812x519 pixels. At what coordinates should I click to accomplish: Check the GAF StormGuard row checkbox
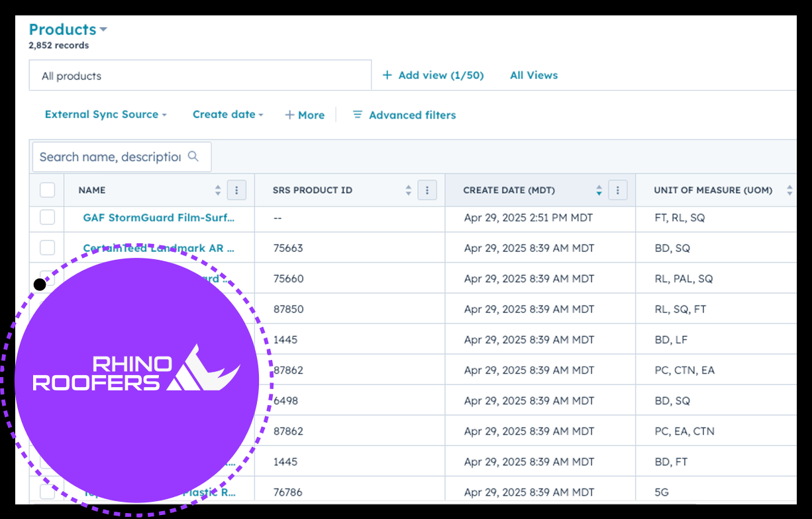tap(47, 217)
